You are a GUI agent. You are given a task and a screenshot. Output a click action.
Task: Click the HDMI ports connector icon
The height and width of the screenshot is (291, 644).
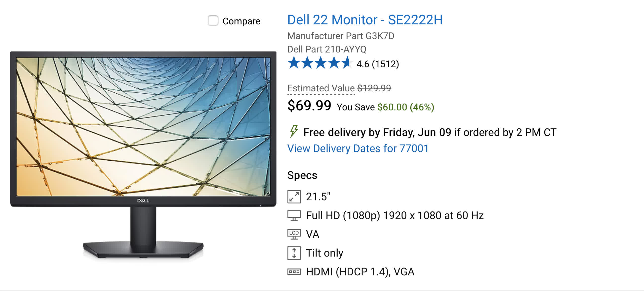pos(294,272)
